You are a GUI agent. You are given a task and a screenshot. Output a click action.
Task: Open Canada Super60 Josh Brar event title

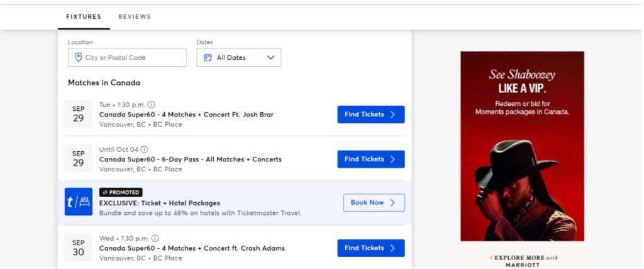(x=186, y=115)
